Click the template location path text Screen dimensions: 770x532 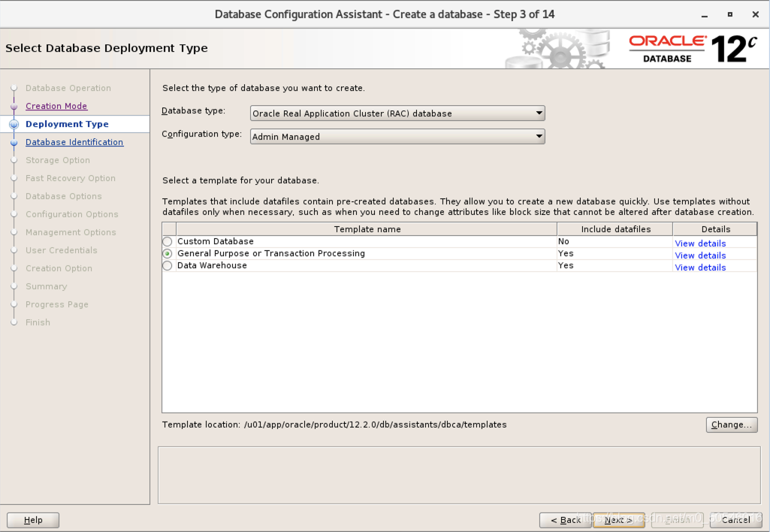[x=375, y=425]
